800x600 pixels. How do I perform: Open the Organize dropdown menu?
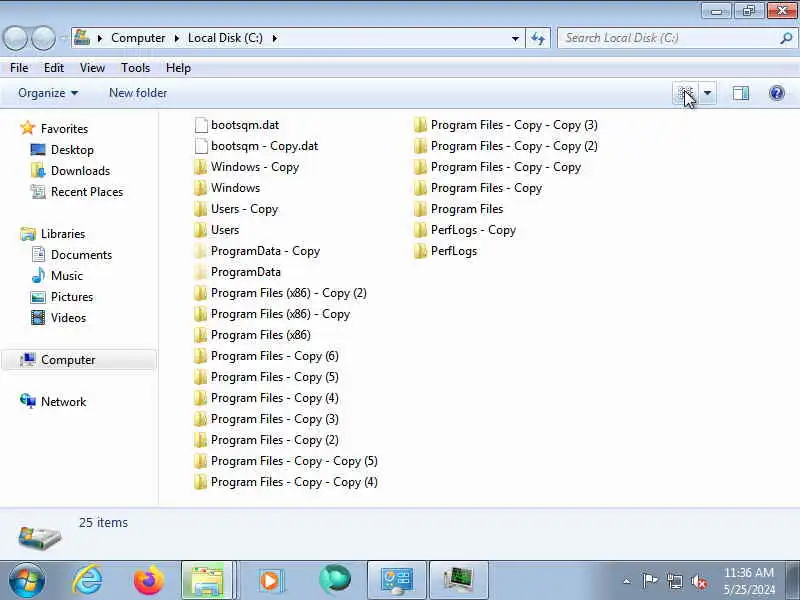48,93
